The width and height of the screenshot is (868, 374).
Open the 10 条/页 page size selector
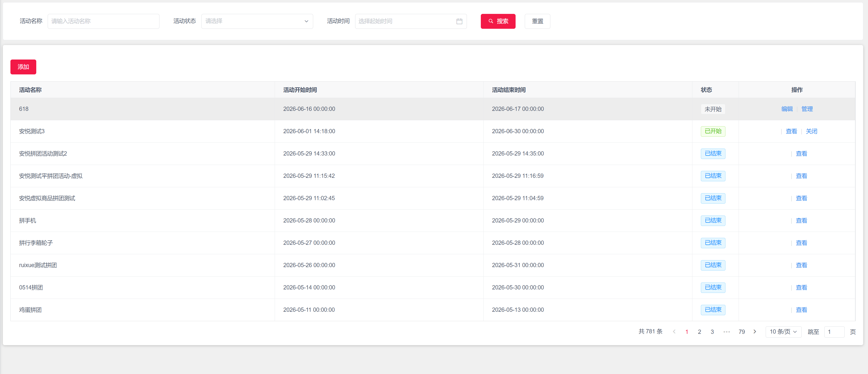pos(783,332)
